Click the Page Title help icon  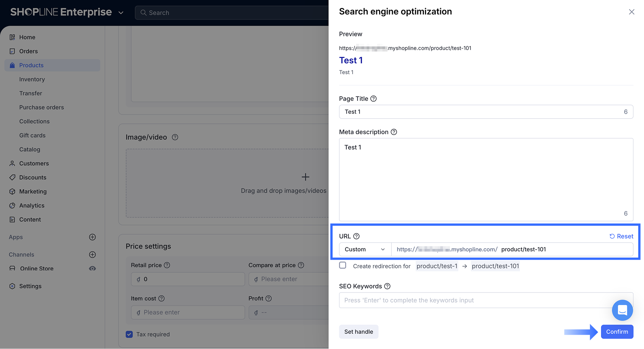pos(374,99)
